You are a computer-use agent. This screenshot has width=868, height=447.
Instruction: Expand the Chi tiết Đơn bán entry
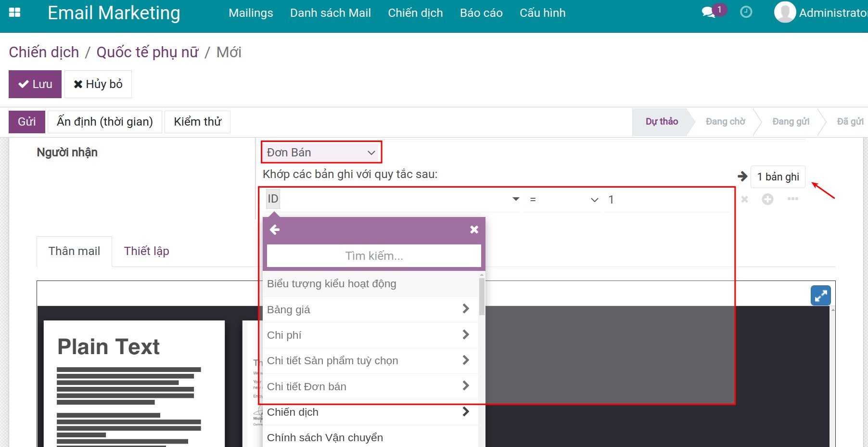coord(465,386)
